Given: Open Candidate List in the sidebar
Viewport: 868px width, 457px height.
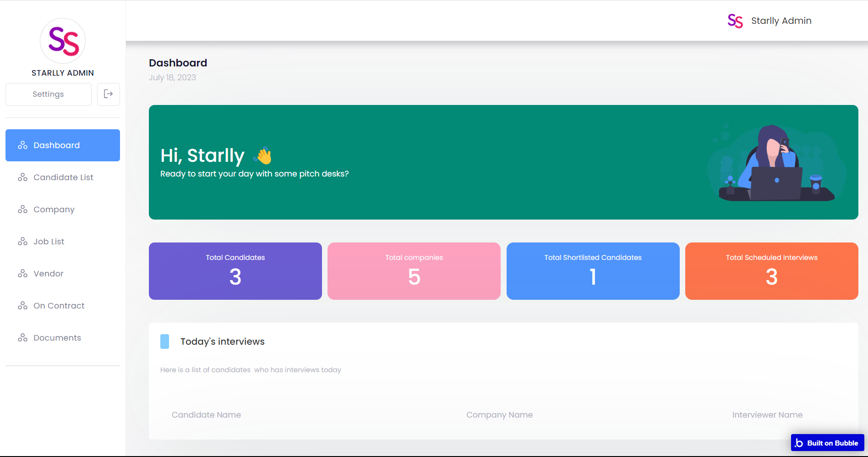Looking at the screenshot, I should 63,177.
